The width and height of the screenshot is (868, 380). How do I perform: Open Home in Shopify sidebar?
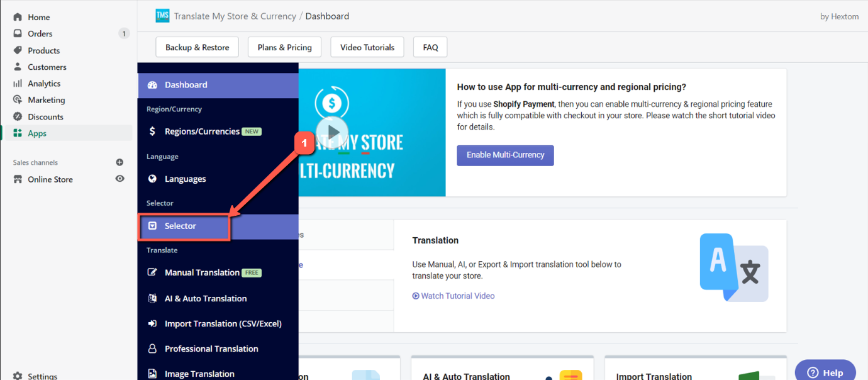38,17
